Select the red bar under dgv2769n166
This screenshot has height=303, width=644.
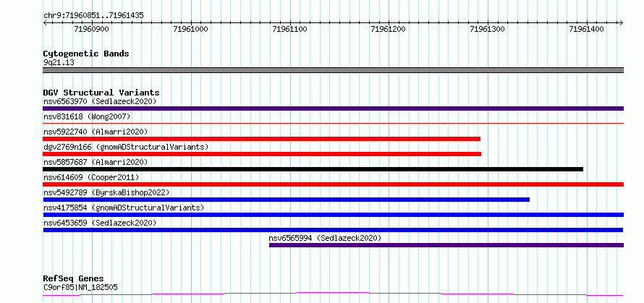point(262,154)
